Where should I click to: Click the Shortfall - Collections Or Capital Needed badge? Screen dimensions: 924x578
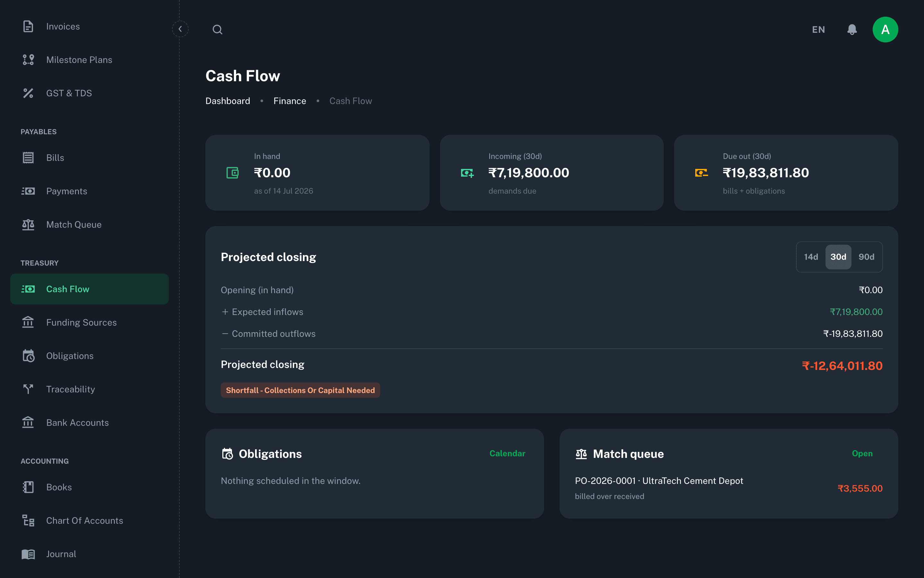(300, 390)
